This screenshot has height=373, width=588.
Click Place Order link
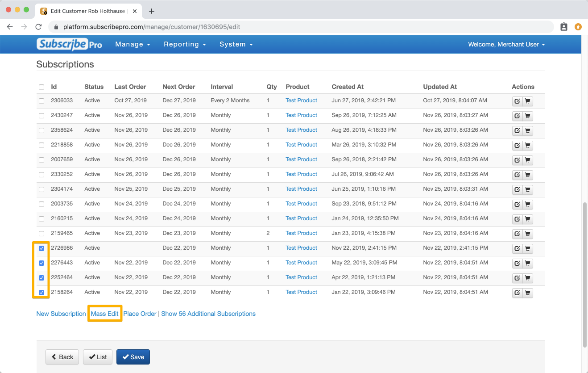tap(140, 314)
